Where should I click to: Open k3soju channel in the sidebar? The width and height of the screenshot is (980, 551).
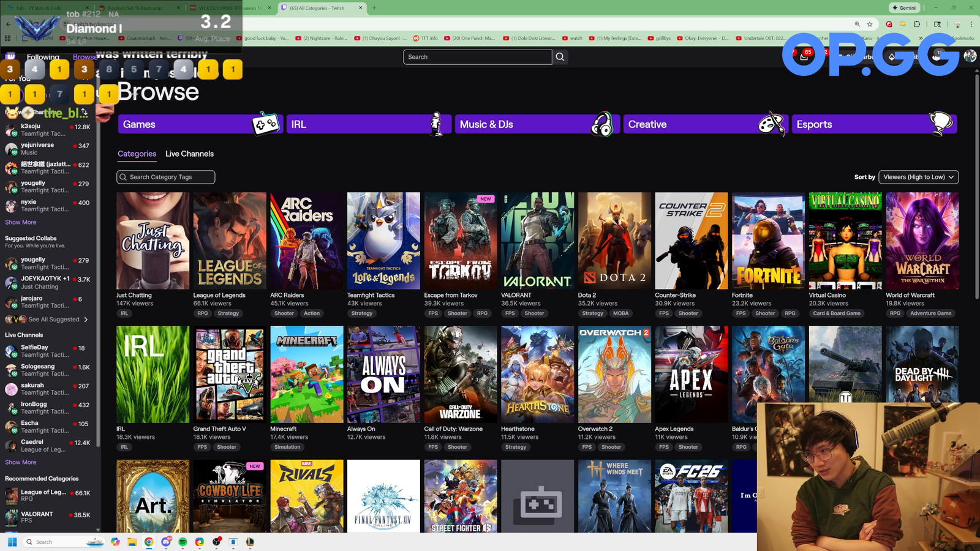pyautogui.click(x=48, y=130)
